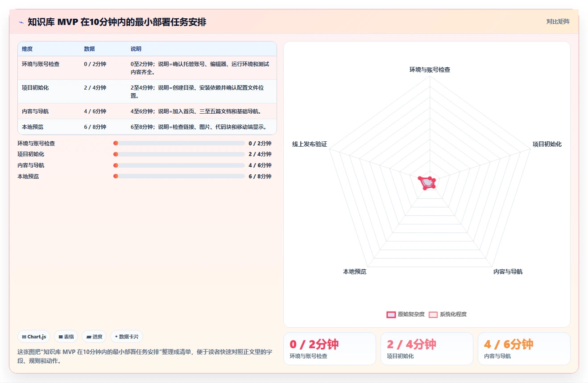Click the icon inside the 数据卡片 chip
Image resolution: width=588 pixels, height=383 pixels.
116,337
